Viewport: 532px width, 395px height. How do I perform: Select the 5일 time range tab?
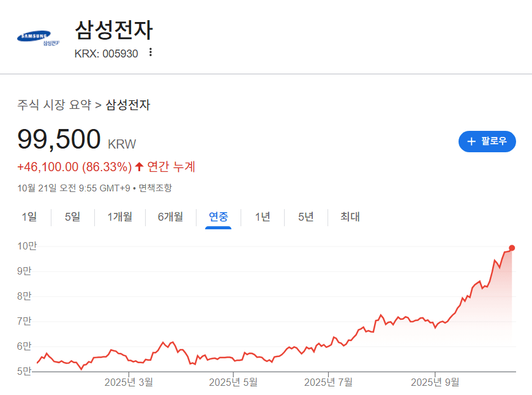(72, 216)
